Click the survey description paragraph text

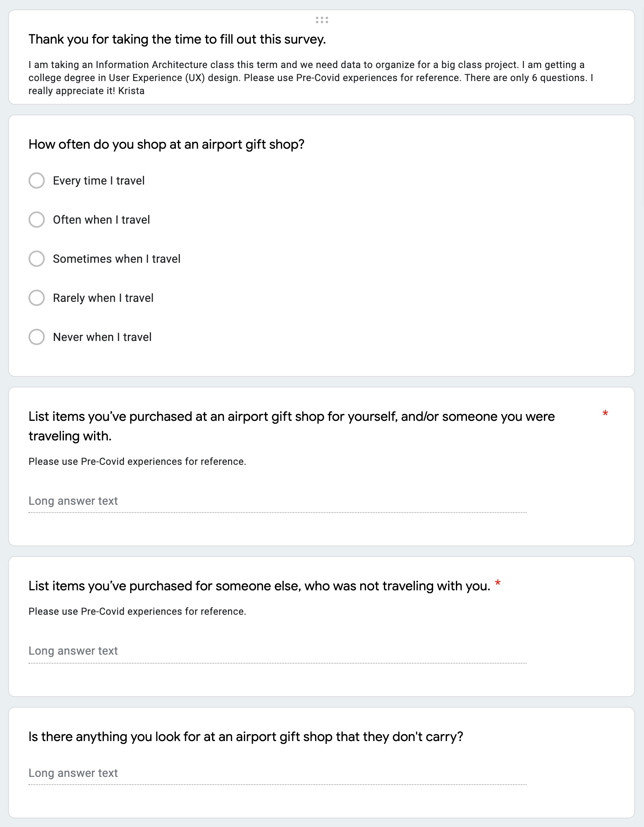click(310, 78)
